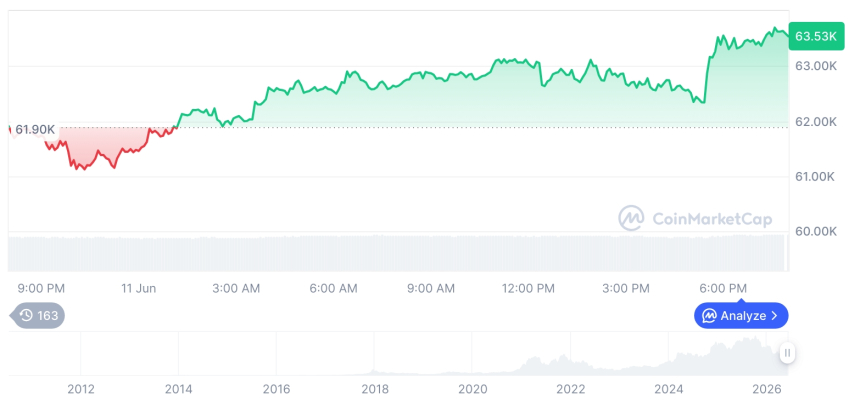Click the 2024 mark on timeline navigator
This screenshot has height=401, width=860.
tap(669, 389)
